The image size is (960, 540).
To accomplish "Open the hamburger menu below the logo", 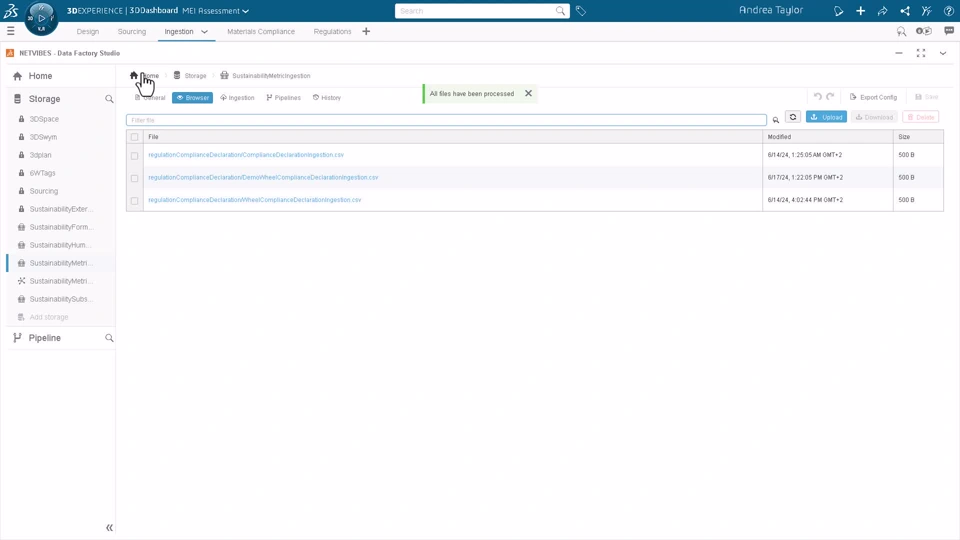I will coord(10,31).
